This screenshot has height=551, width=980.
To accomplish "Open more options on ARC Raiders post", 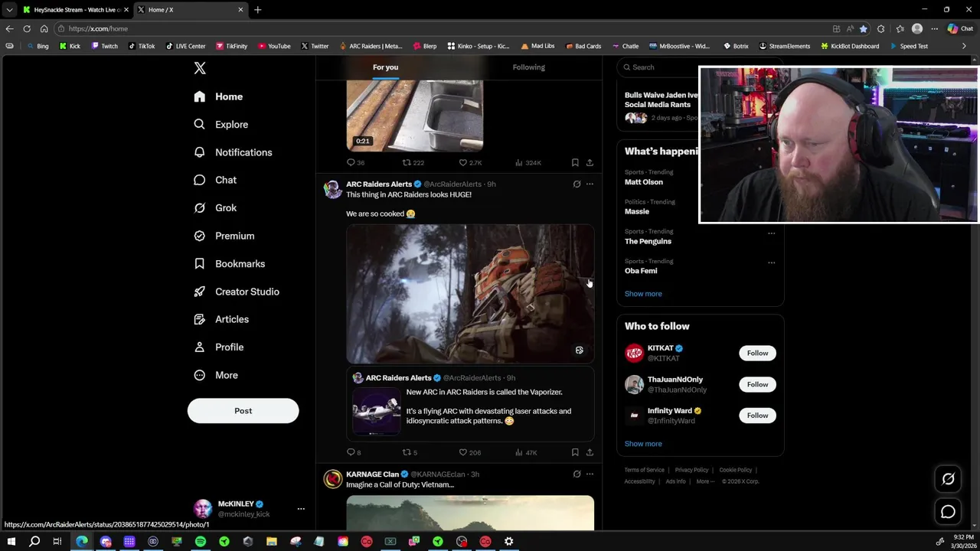I will tap(590, 184).
